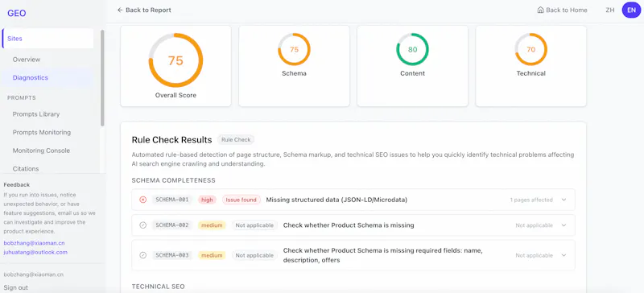Image resolution: width=644 pixels, height=293 pixels.
Task: Expand the SCHEMA-001 rule details chevron
Action: (564, 200)
